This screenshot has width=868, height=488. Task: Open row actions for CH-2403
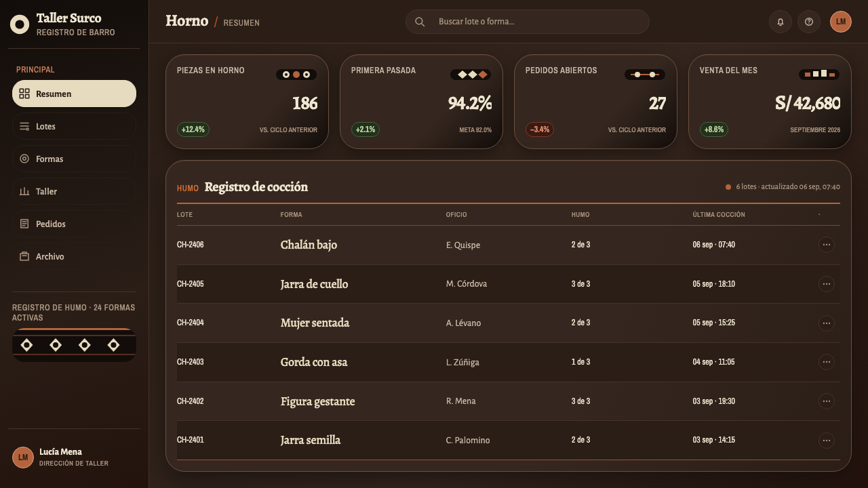tap(827, 362)
